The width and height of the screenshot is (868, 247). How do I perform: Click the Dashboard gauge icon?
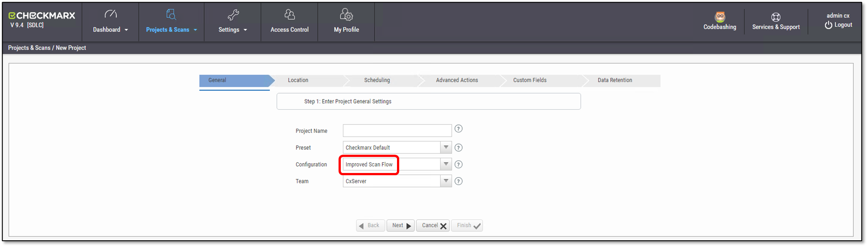pos(111,14)
